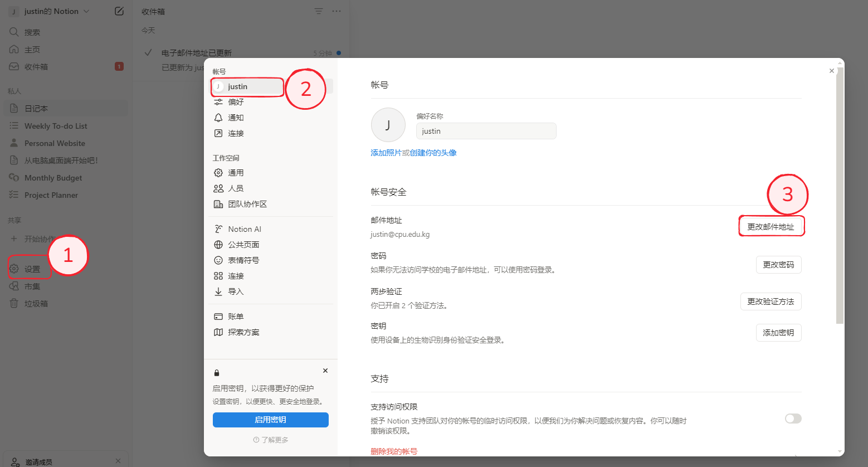Open 偏好 settings tab
Screen dimensions: 868x467
coord(272,102)
